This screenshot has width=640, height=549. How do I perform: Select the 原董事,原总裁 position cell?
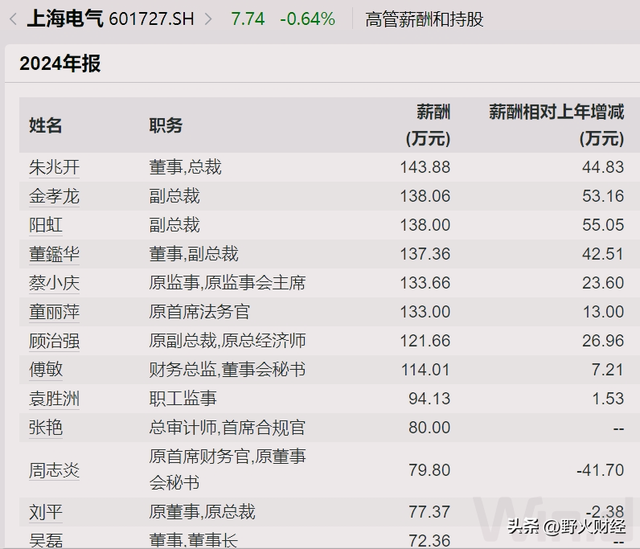coord(202,512)
